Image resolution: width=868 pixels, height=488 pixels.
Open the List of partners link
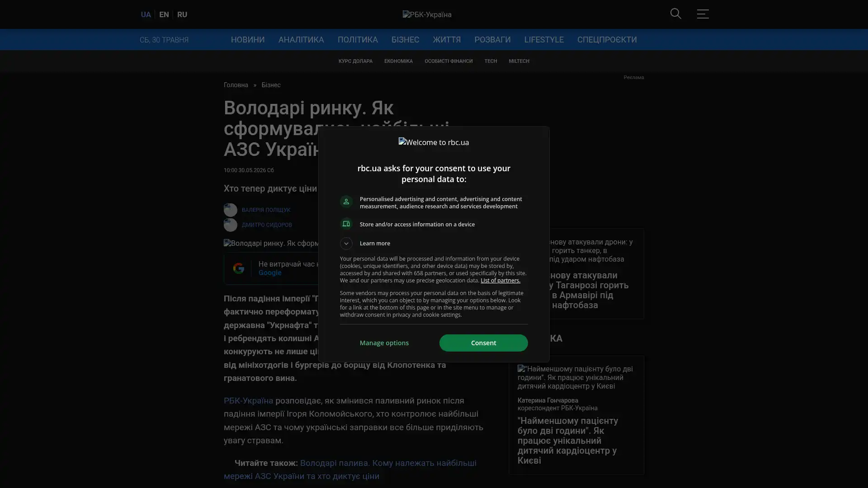tap(500, 281)
